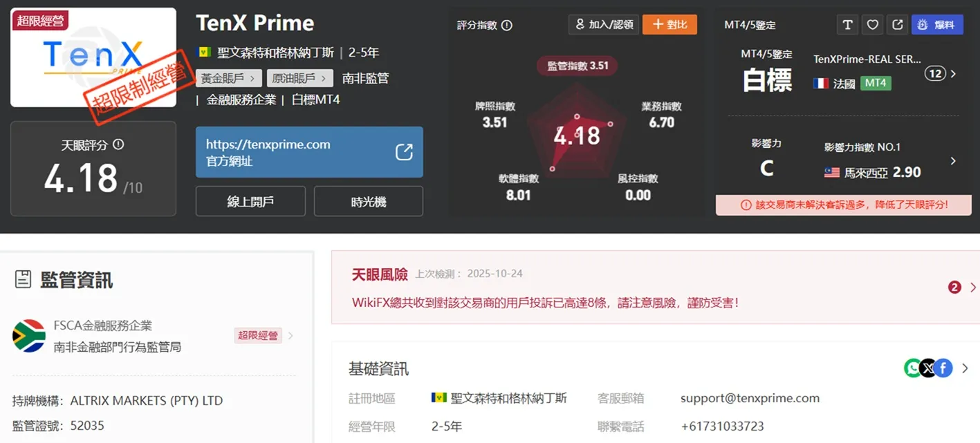Click the info icon beside 評分指數
Image resolution: width=980 pixels, height=443 pixels.
pyautogui.click(x=506, y=26)
